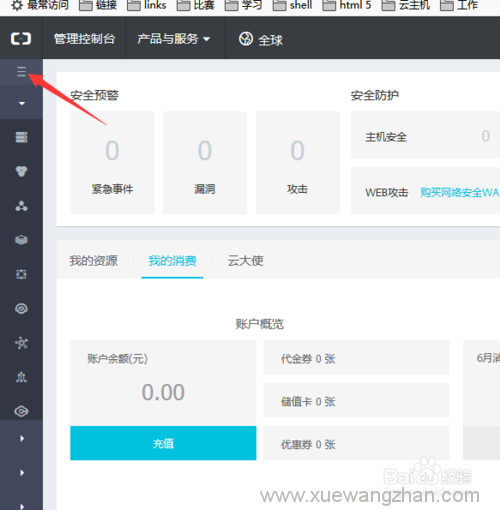Image resolution: width=500 pixels, height=510 pixels.
Task: Open 管理控制台 in top navigation
Action: coord(84,39)
